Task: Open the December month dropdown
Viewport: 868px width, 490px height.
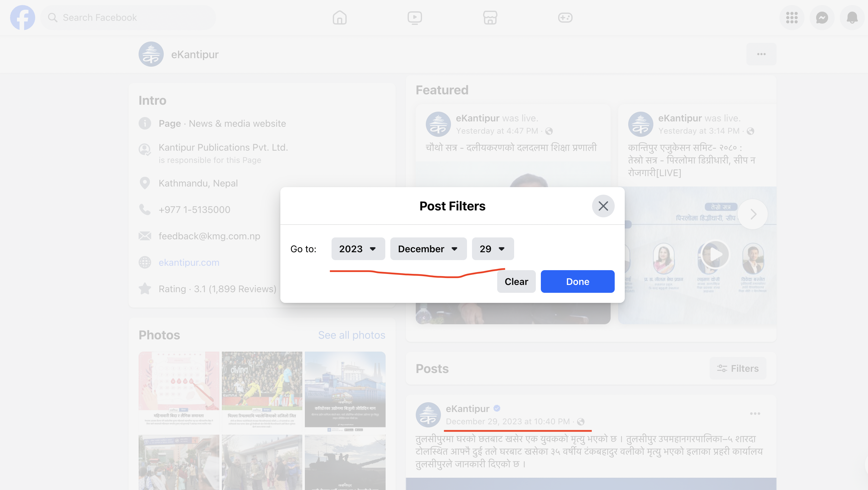Action: [428, 248]
